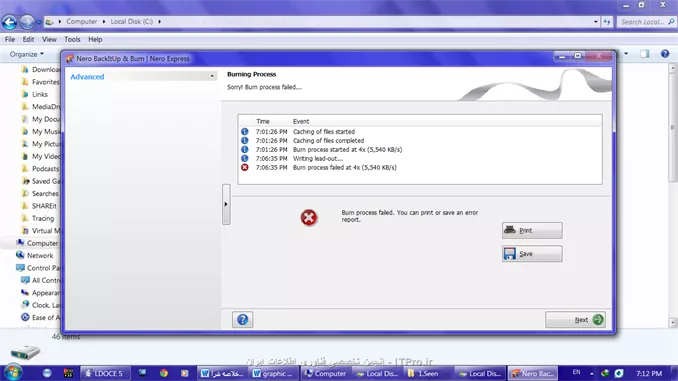Open the Help menu in Explorer
The width and height of the screenshot is (678, 381).
click(x=95, y=39)
